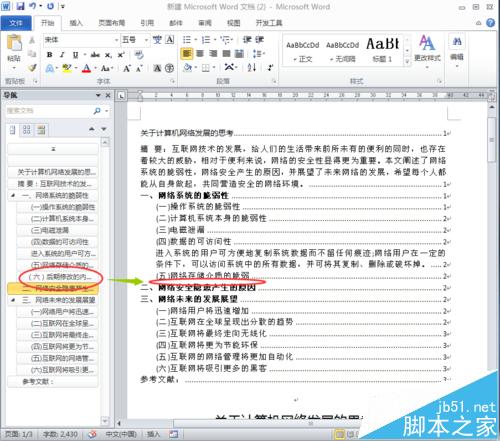Image resolution: width=500 pixels, height=441 pixels.
Task: Click the Paste icon in clipboard group
Action: 14,44
